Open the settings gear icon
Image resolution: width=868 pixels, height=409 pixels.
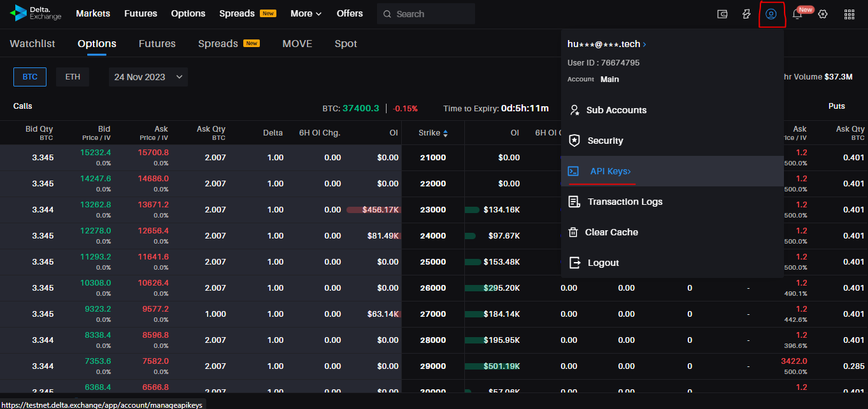[823, 14]
